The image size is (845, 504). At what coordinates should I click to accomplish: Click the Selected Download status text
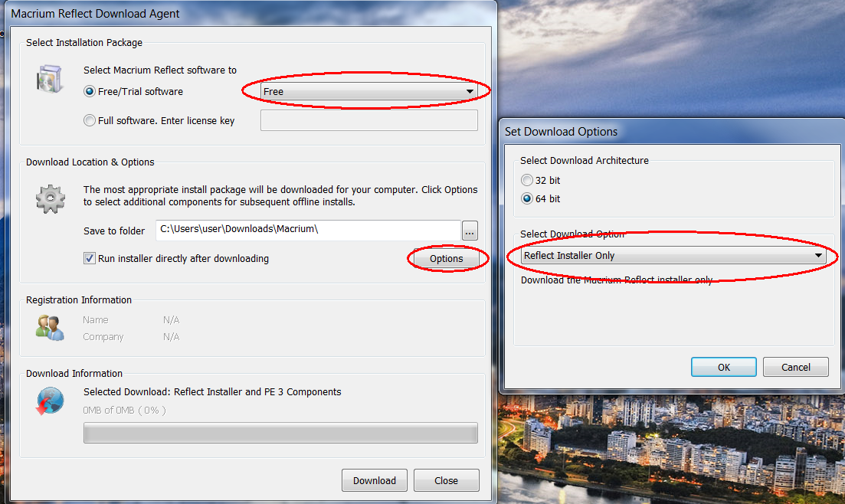pyautogui.click(x=212, y=392)
